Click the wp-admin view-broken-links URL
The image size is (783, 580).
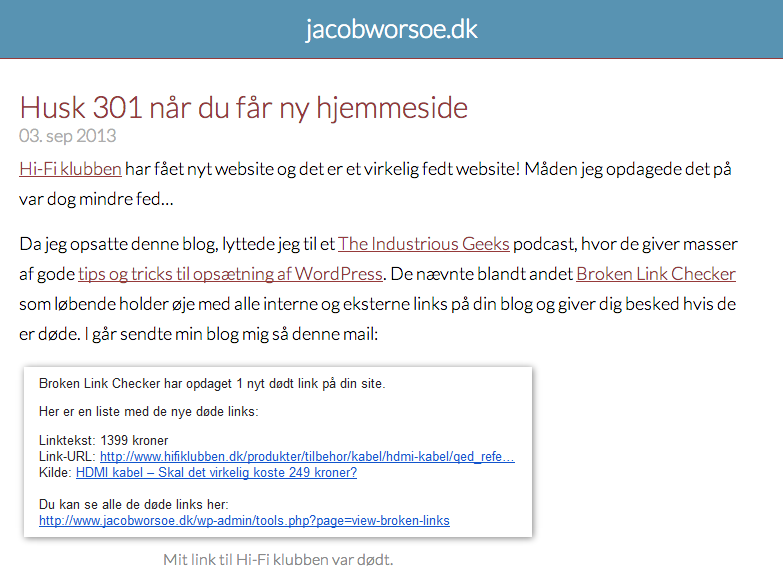point(244,521)
